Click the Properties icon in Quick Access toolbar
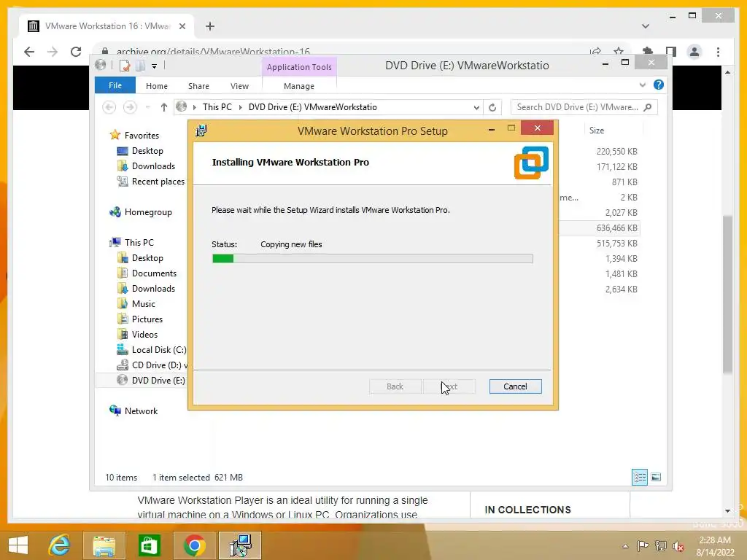This screenshot has height=560, width=747. pyautogui.click(x=125, y=66)
